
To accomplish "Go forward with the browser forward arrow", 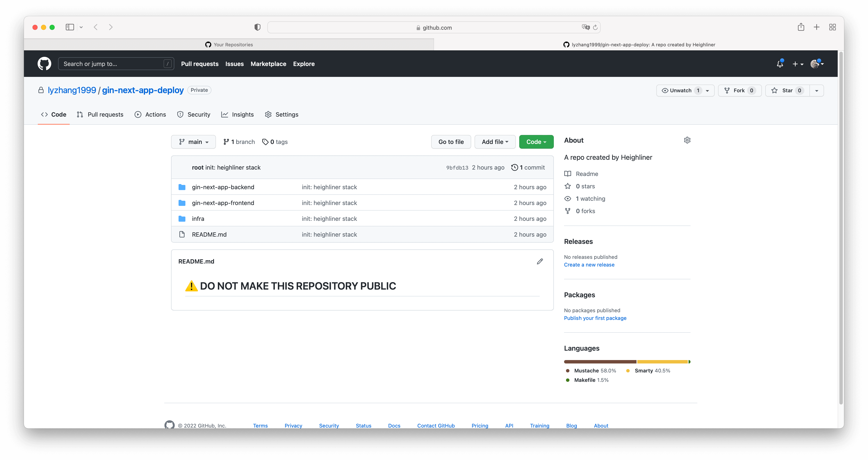I will (x=110, y=27).
